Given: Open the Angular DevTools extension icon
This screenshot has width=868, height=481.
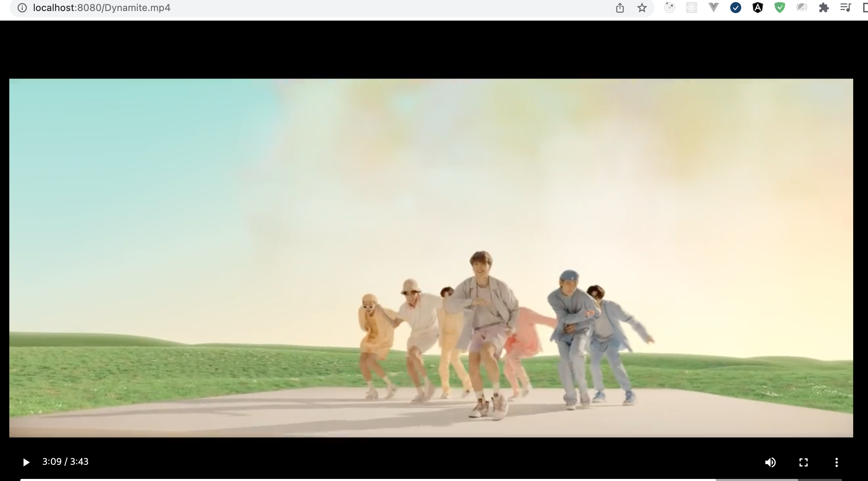Looking at the screenshot, I should (757, 8).
